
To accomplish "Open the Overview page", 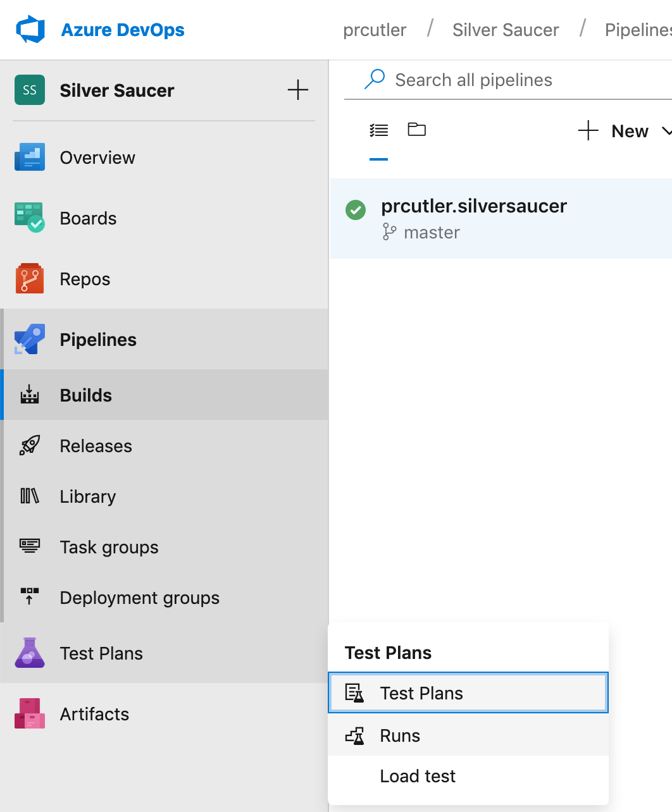I will [x=97, y=157].
